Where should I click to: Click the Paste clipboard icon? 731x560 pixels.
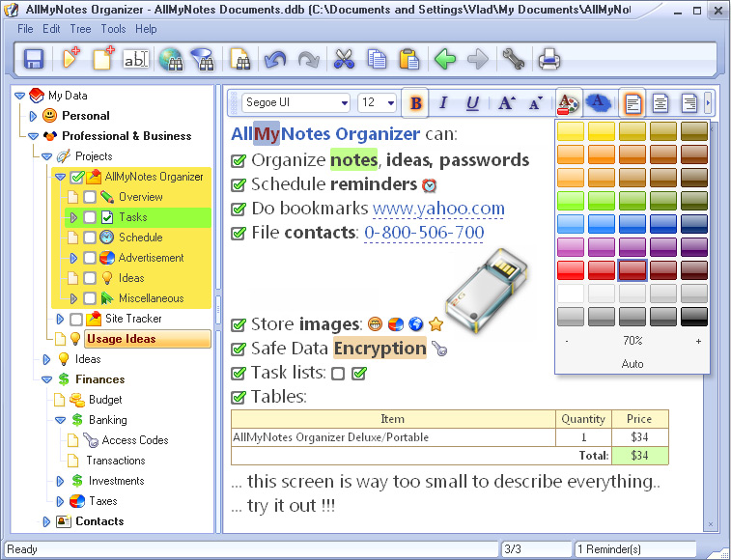(408, 60)
